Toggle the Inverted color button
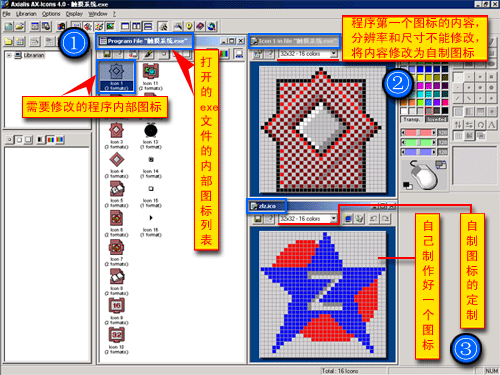Image resolution: width=500 pixels, height=375 pixels. 436,119
